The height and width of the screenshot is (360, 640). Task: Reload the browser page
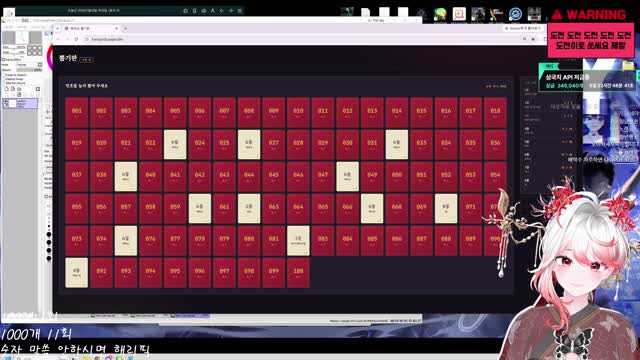pyautogui.click(x=76, y=39)
